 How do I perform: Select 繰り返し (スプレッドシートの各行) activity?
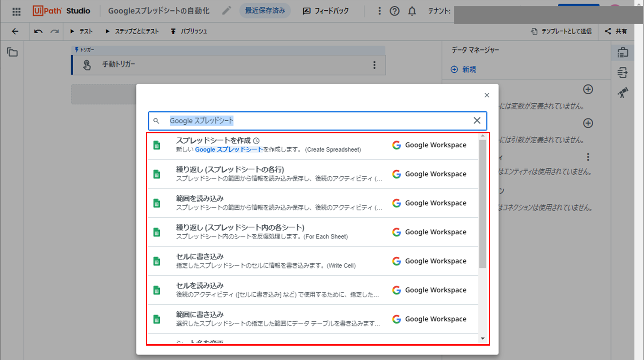[313, 174]
